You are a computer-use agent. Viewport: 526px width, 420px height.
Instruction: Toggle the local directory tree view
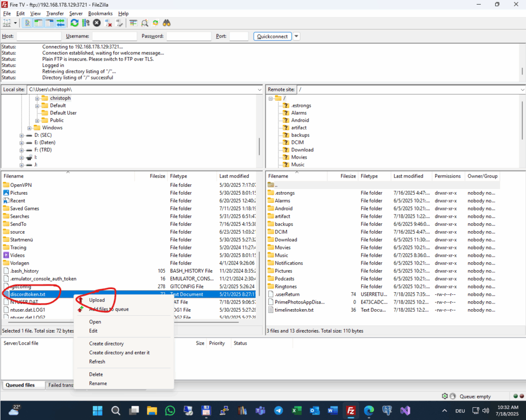click(x=38, y=23)
